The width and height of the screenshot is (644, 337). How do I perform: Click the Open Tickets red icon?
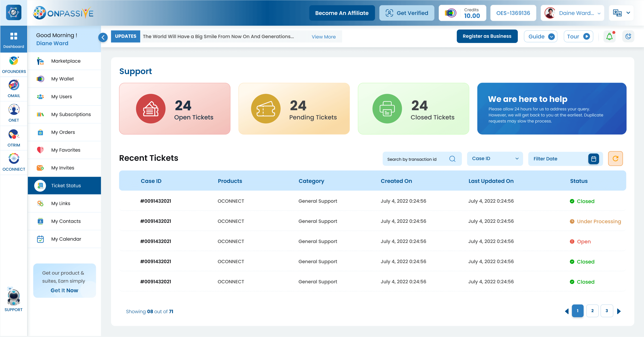[x=150, y=109]
